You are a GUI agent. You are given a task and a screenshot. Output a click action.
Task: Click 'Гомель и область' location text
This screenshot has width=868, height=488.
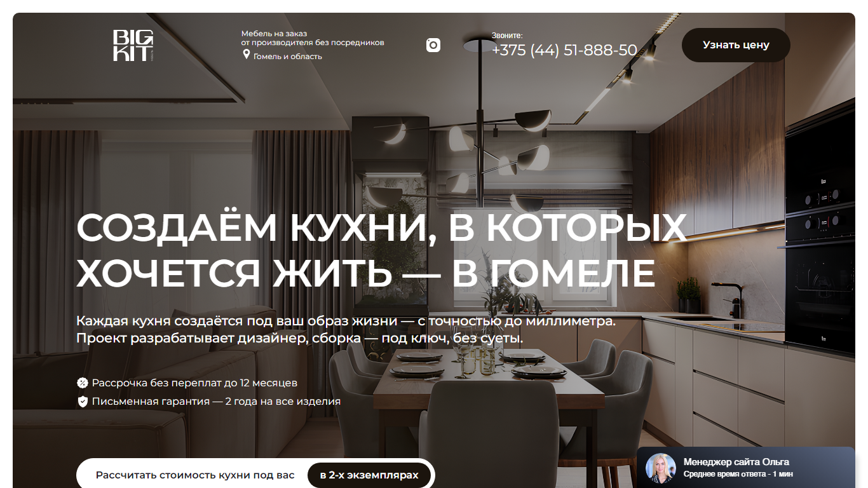point(288,57)
